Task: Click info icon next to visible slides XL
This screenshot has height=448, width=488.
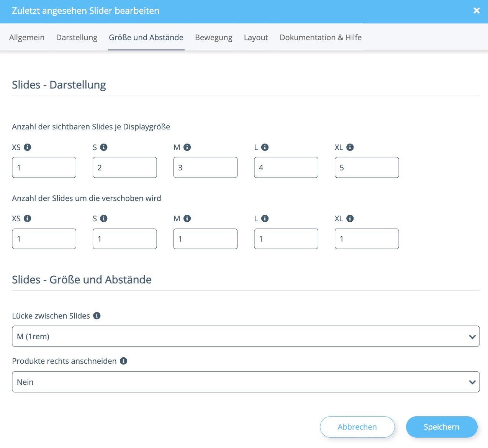Action: point(350,147)
